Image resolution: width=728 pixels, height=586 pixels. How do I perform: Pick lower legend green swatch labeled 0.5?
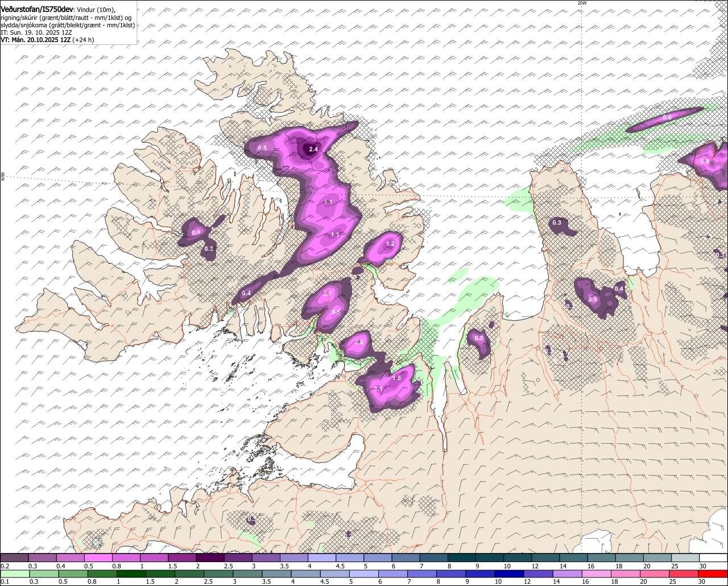73,573
